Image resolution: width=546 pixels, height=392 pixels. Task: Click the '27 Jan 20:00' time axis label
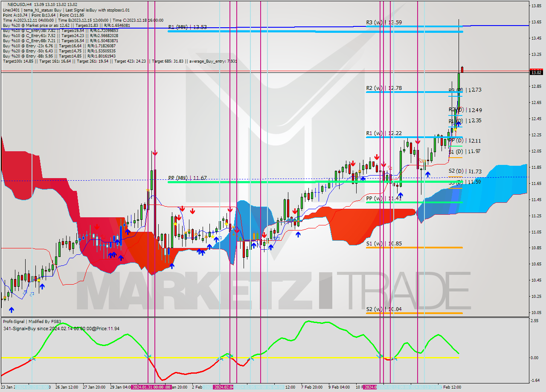pos(94,387)
